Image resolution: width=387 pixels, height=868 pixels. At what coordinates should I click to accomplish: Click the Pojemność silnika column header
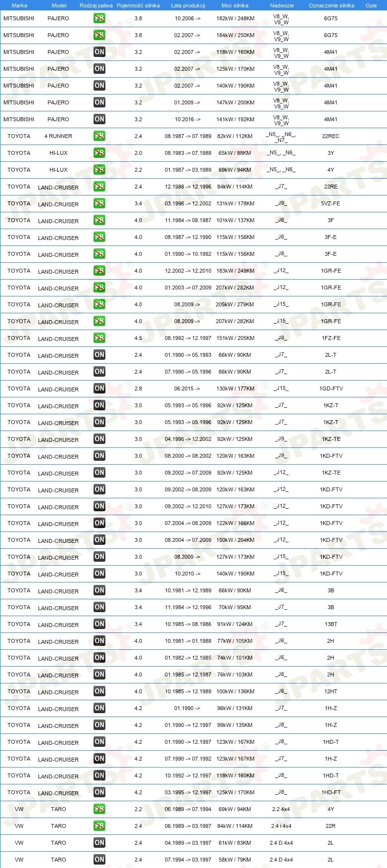pyautogui.click(x=138, y=5)
